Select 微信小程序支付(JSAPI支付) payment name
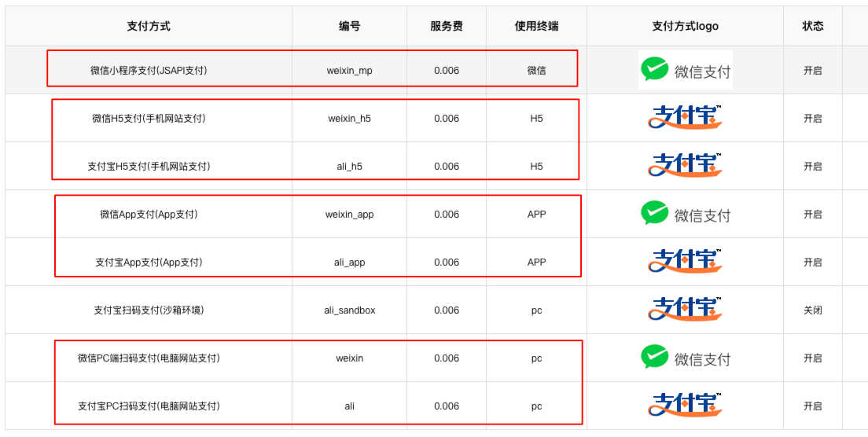The image size is (868, 437). coord(149,71)
